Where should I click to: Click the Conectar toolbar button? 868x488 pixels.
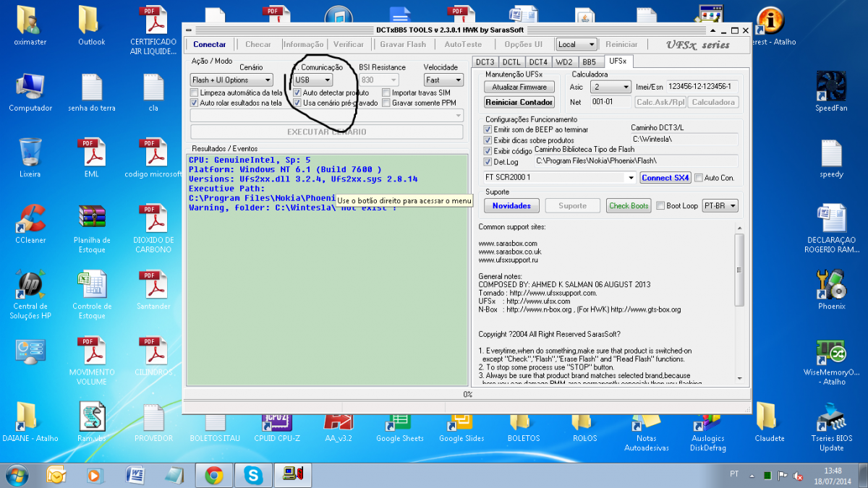tap(210, 45)
